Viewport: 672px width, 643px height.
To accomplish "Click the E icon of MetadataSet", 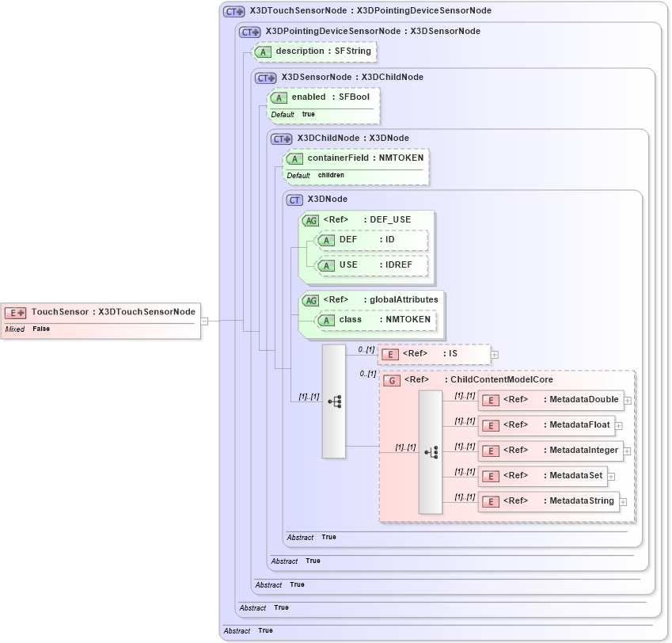I will 491,476.
